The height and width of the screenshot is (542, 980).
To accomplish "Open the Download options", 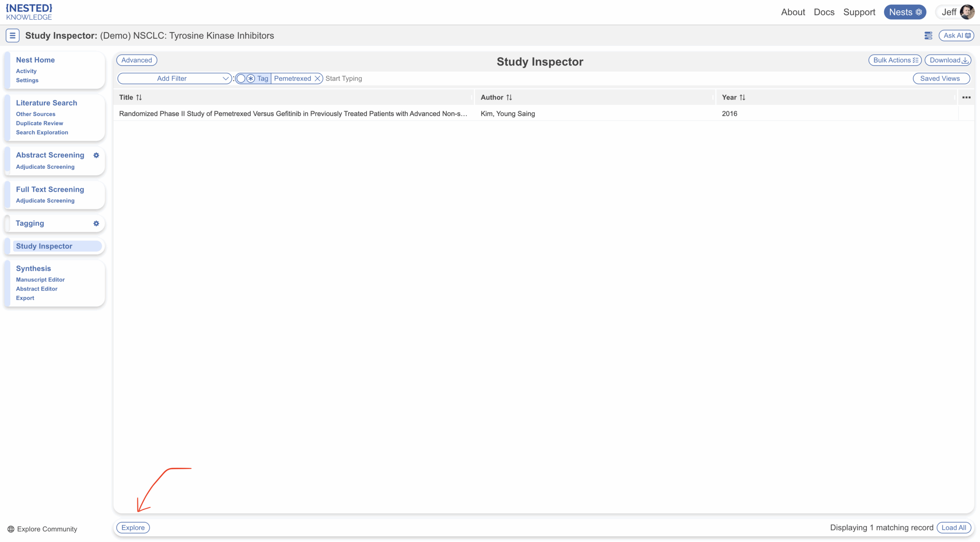I will (x=948, y=60).
